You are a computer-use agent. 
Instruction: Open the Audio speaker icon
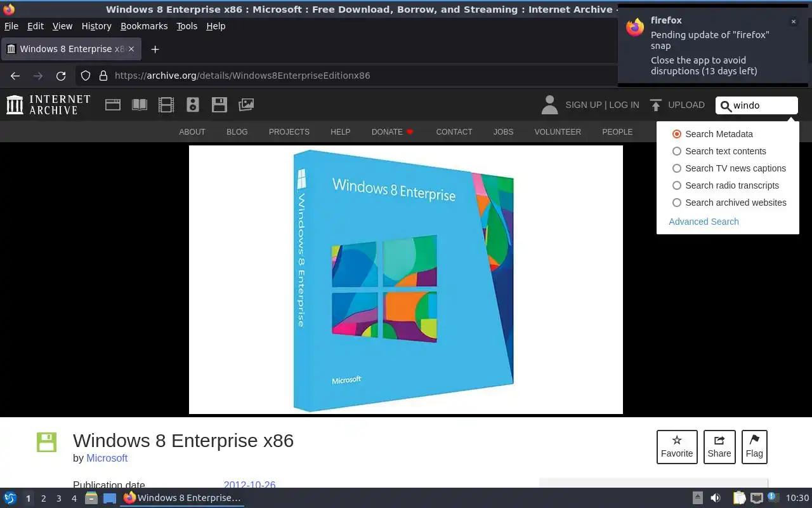tap(193, 105)
